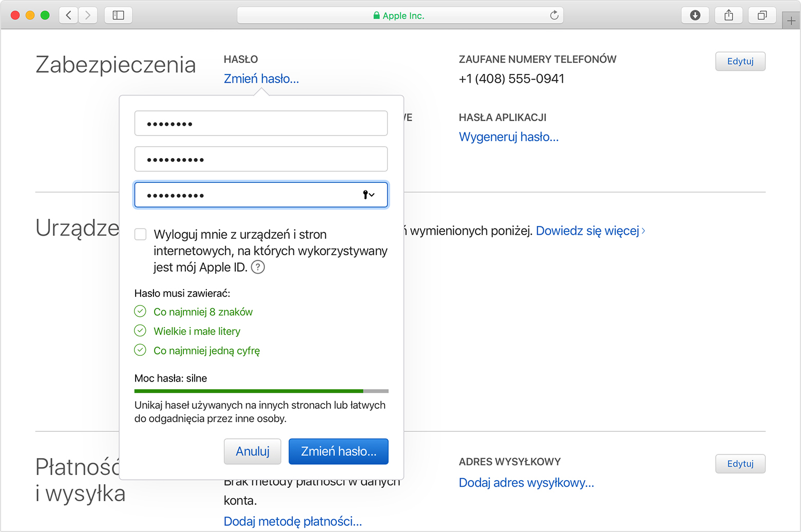Open the Safari downloads button

695,15
